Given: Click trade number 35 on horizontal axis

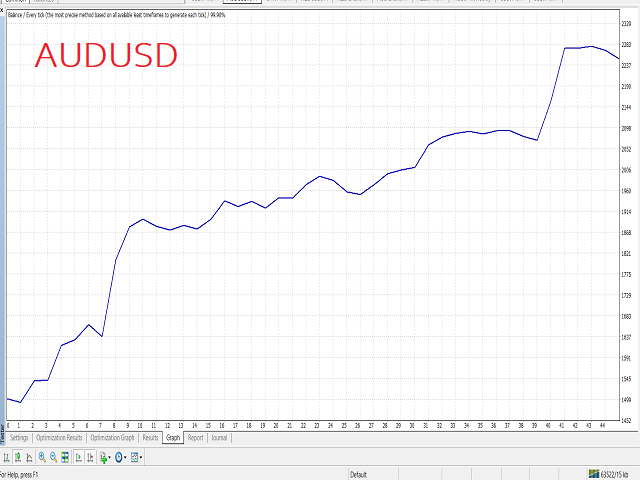Looking at the screenshot, I should pyautogui.click(x=480, y=425).
